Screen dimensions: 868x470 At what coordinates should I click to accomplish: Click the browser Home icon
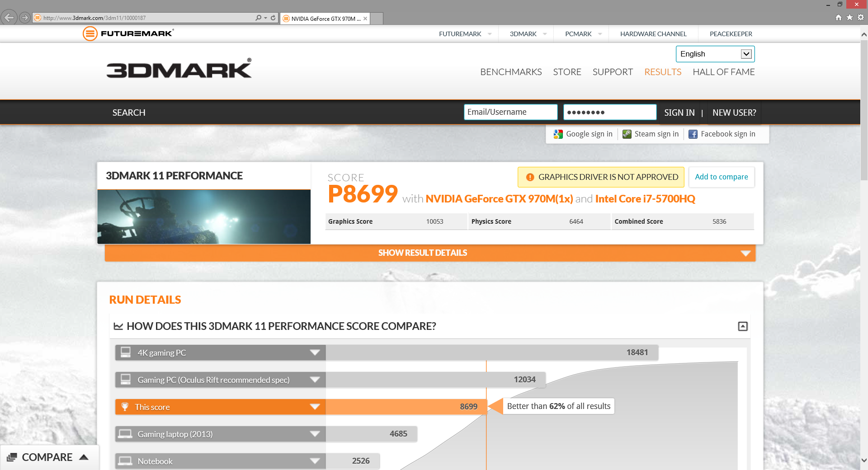tap(839, 17)
